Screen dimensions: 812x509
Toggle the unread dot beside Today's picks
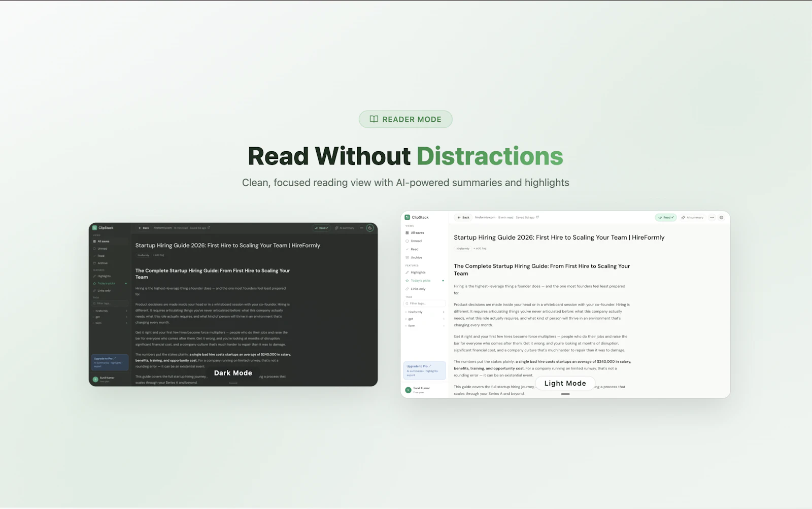[x=443, y=281]
